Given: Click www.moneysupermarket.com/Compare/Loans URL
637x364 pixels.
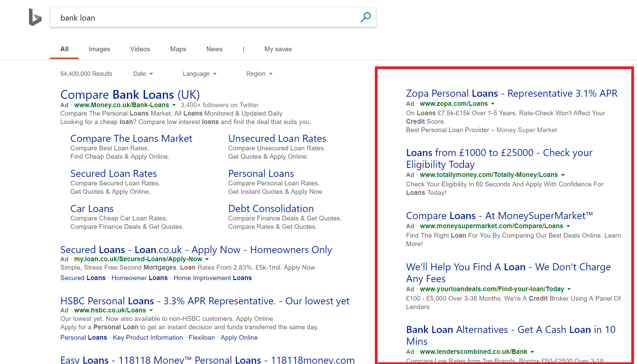Looking at the screenshot, I should point(492,226).
